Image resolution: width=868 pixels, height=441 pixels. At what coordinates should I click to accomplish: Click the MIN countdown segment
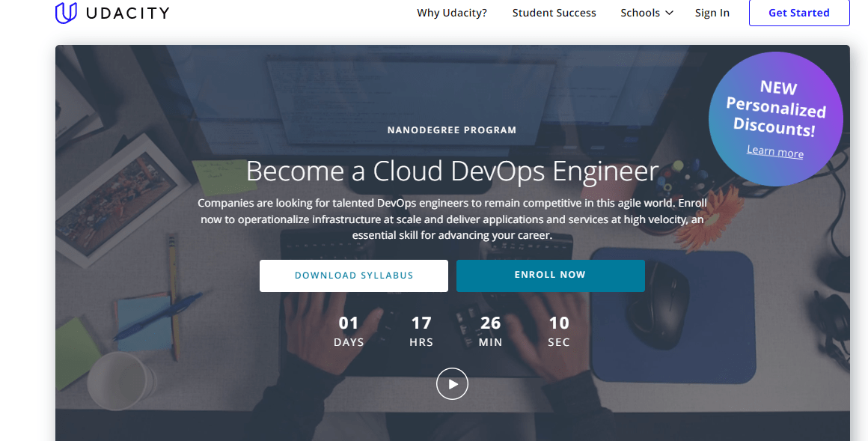coord(490,330)
